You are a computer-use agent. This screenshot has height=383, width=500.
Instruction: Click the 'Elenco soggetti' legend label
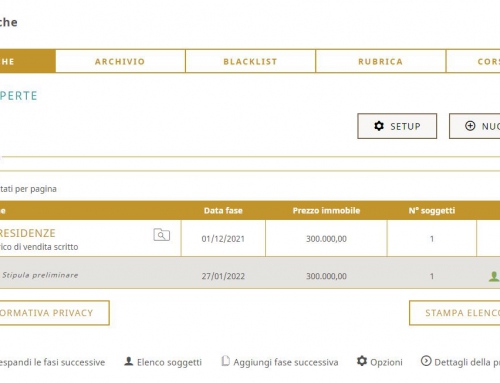point(169,362)
